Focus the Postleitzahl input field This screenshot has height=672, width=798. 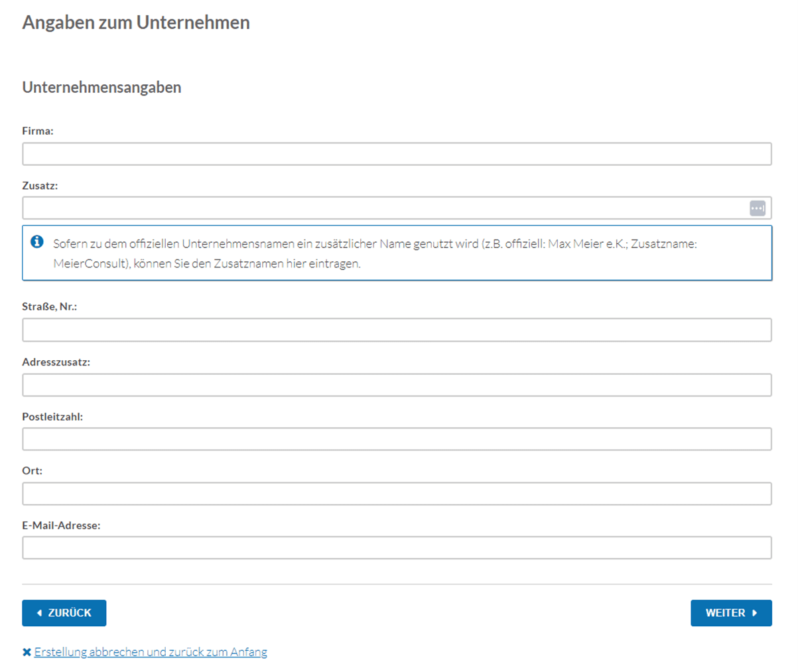(x=397, y=439)
